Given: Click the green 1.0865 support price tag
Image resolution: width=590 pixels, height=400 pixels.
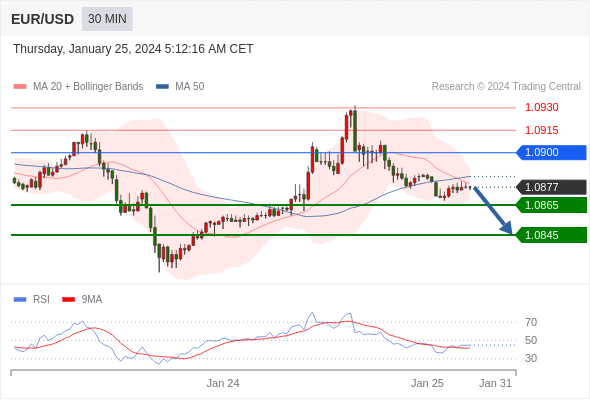Looking at the screenshot, I should tap(552, 205).
